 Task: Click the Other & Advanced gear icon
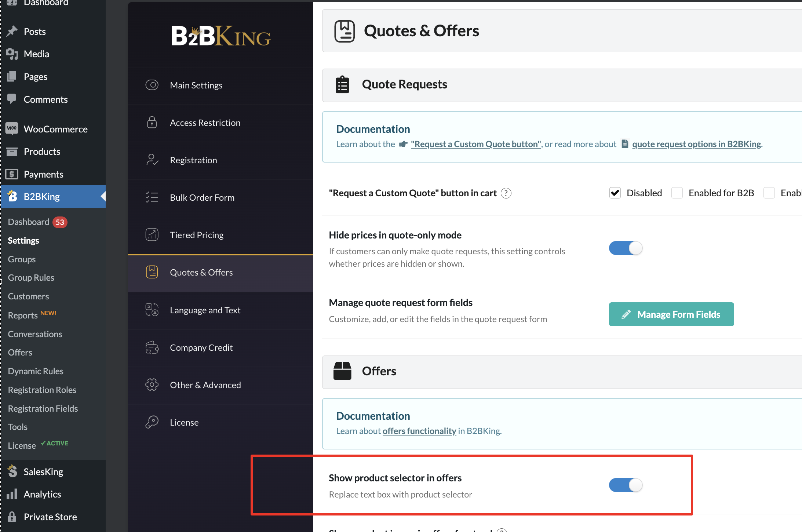click(x=152, y=385)
